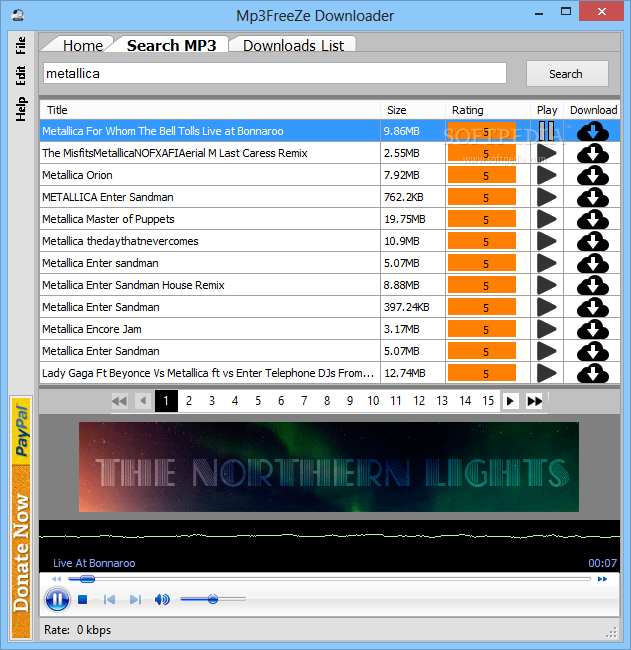Go to results page 15
Screen dimensions: 631x650
(x=488, y=401)
